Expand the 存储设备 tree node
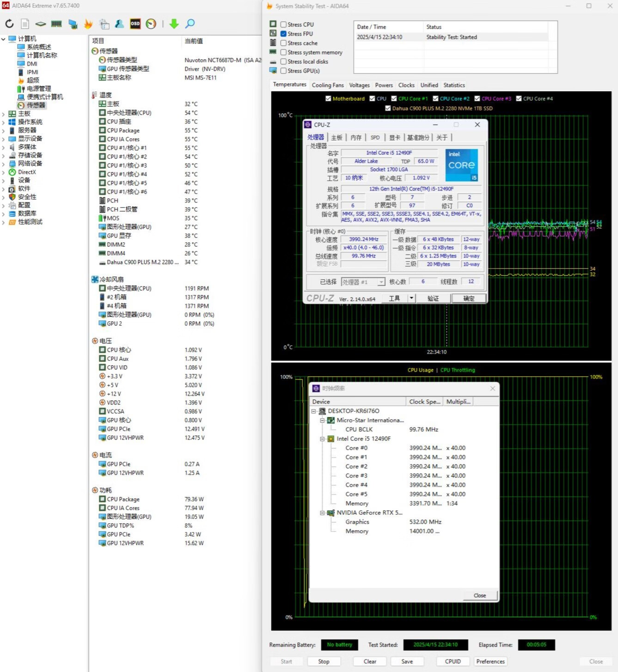Viewport: 618px width, 672px height. tap(3, 155)
